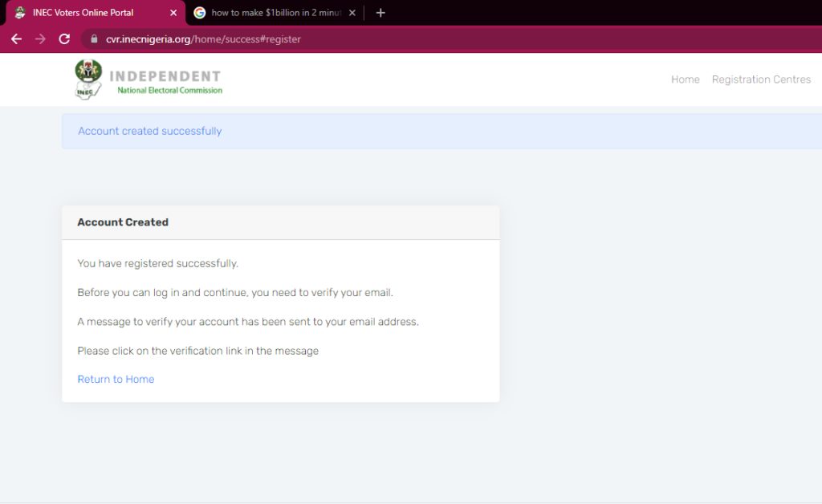Click the browser forward arrow

click(40, 39)
